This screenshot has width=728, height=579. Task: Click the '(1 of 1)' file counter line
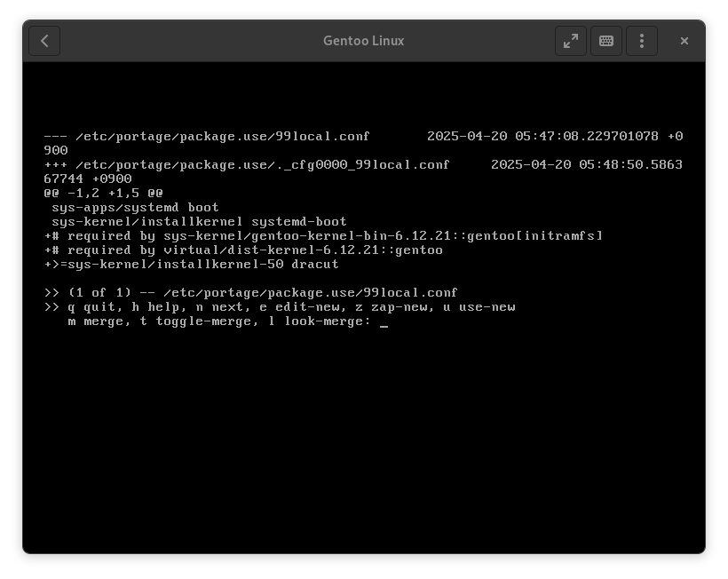click(x=250, y=292)
